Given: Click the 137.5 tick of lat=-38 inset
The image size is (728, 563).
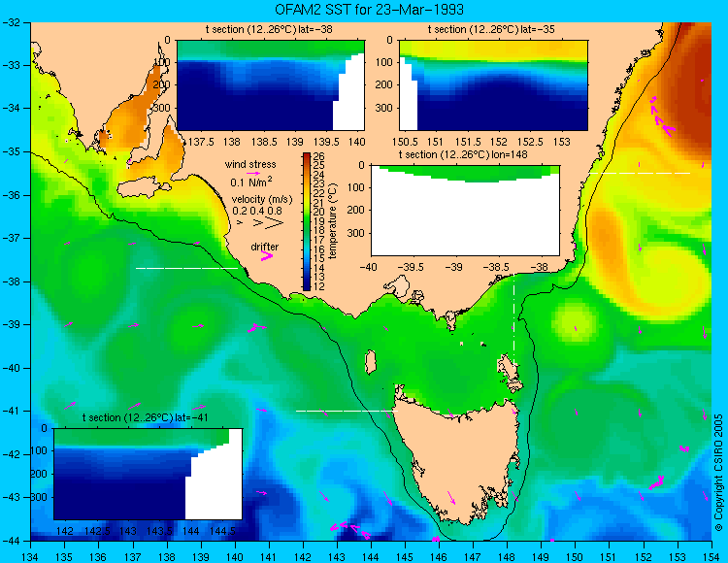Looking at the screenshot, I should coord(202,142).
